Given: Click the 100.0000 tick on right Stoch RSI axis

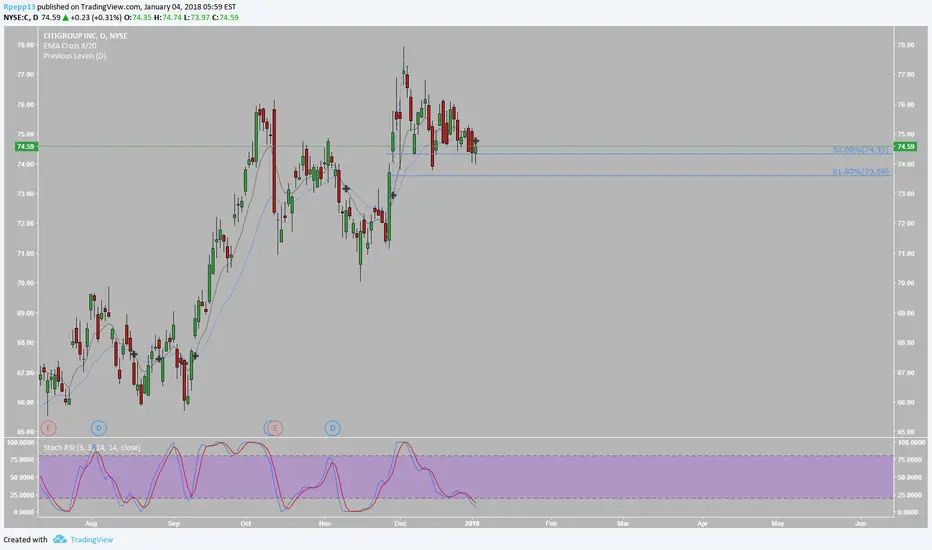Looking at the screenshot, I should click(910, 442).
